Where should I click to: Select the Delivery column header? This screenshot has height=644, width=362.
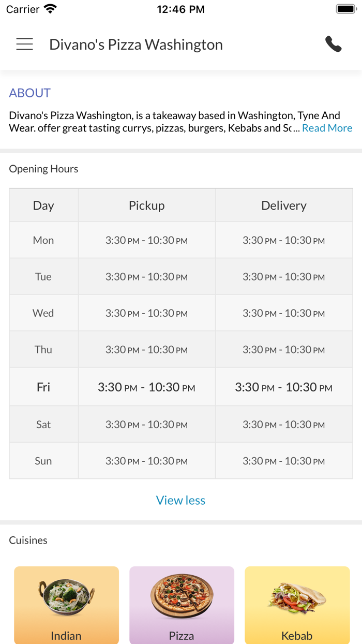283,206
